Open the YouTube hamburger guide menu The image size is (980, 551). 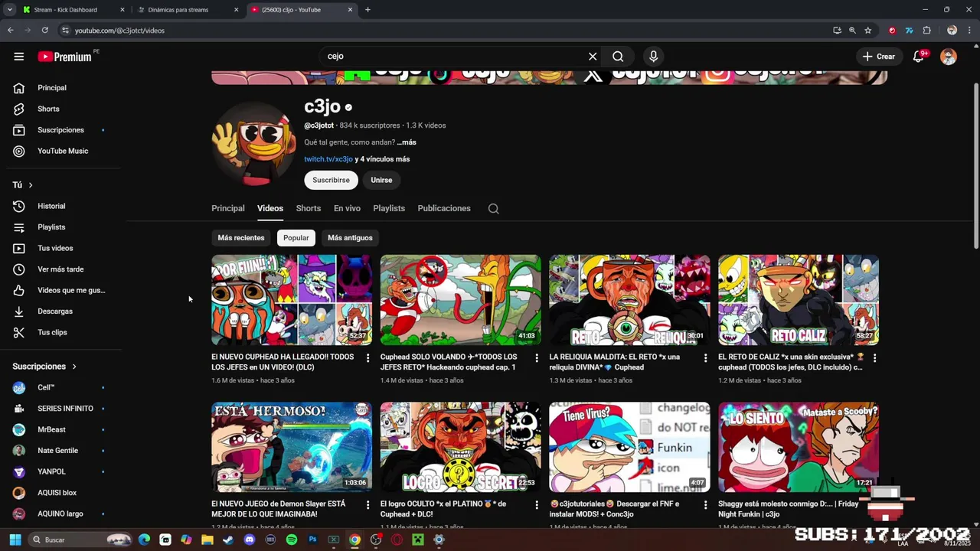tap(19, 57)
